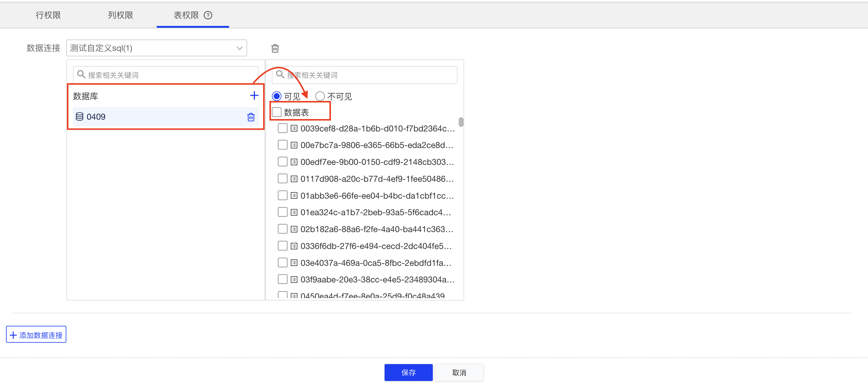The width and height of the screenshot is (868, 387).
Task: Click 添加数据连接 button
Action: point(36,335)
